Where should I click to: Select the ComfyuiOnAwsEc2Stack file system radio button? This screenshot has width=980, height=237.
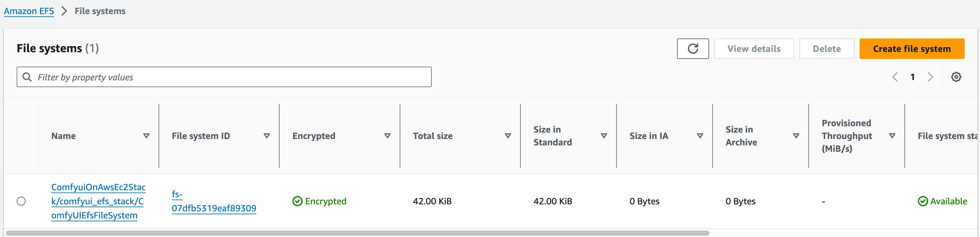pyautogui.click(x=21, y=201)
